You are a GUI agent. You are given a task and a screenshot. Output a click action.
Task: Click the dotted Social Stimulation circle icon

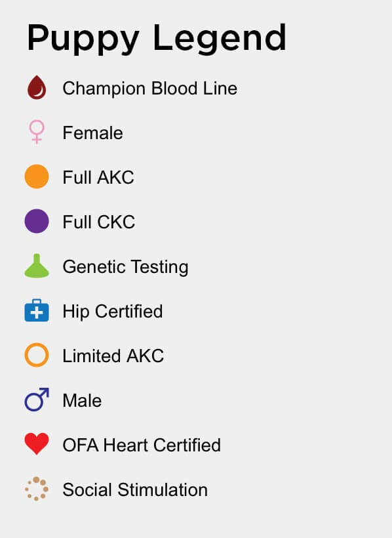tap(37, 489)
